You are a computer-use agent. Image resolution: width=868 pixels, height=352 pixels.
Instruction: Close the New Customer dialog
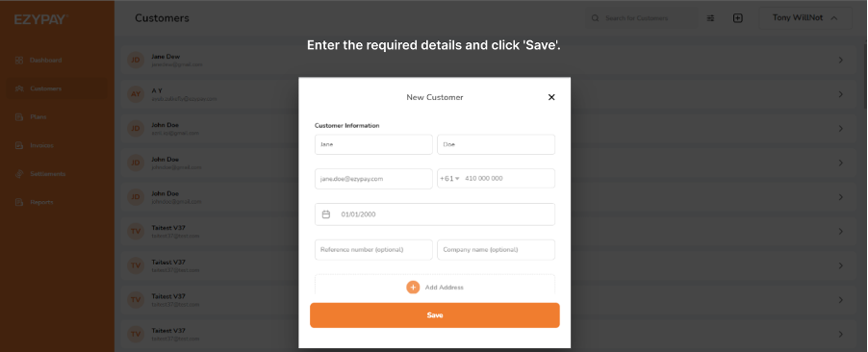point(551,97)
